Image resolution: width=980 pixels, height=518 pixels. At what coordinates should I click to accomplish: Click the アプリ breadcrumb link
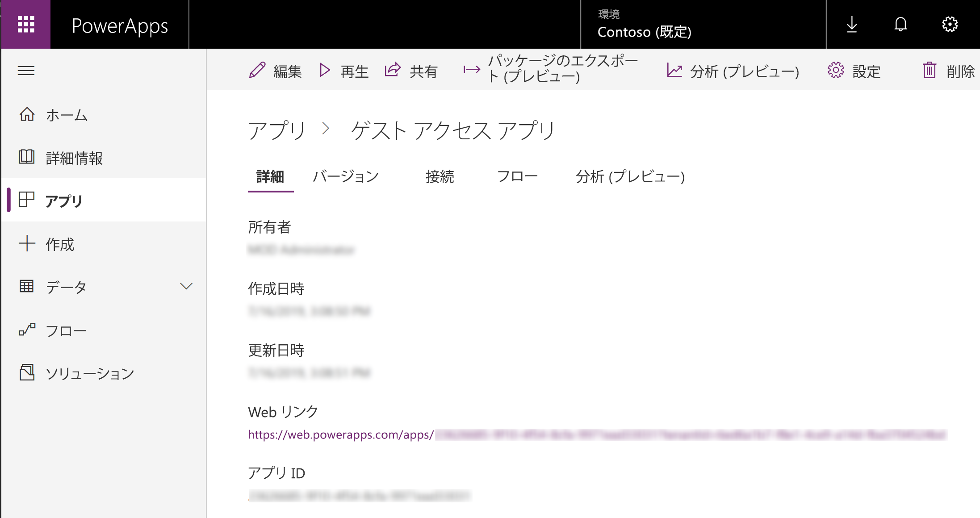[277, 130]
